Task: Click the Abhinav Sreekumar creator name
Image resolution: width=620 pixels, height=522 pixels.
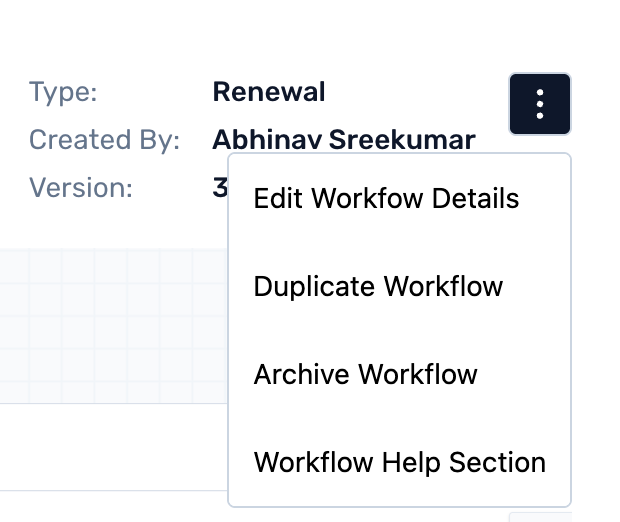Action: [343, 140]
